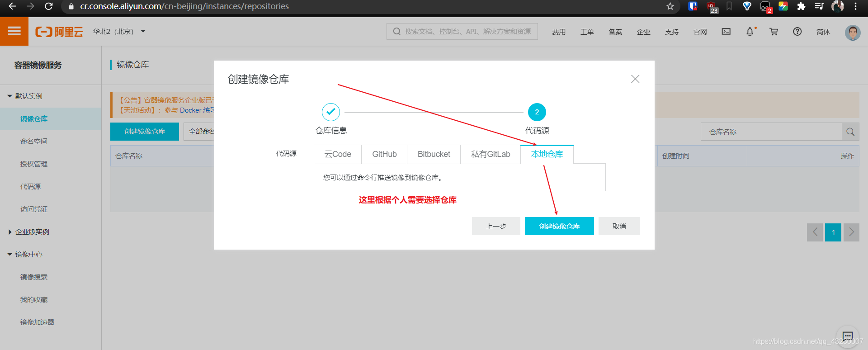Screen dimensions: 868x350
Task: Select the Bitbucket tab
Action: tap(434, 154)
